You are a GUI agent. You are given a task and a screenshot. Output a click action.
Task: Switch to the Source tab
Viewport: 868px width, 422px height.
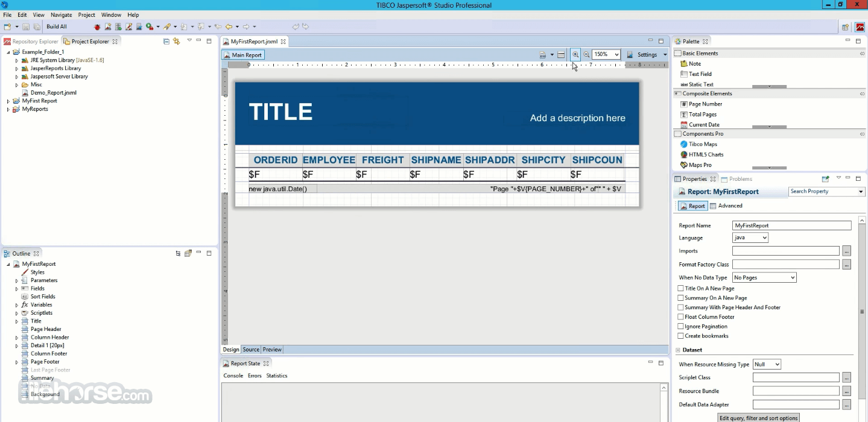(x=251, y=350)
